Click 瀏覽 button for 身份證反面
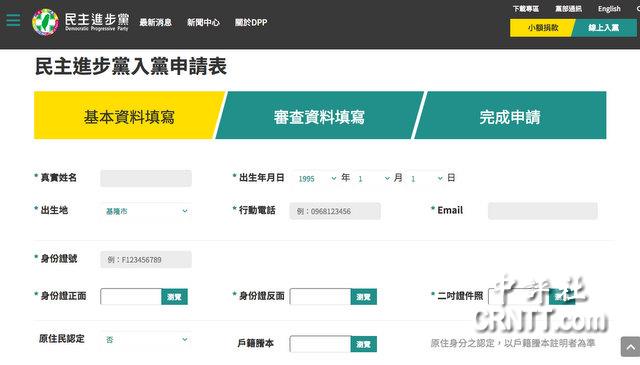 coord(364,297)
